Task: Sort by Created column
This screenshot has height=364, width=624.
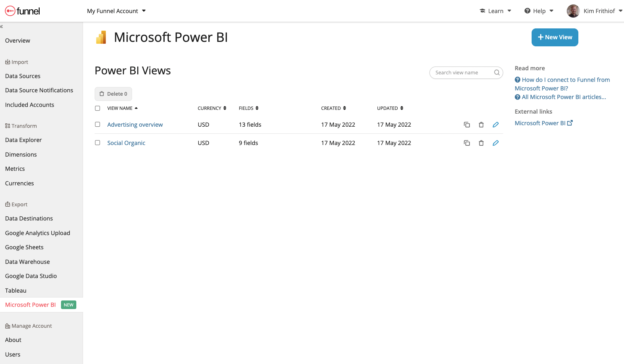Action: pos(333,108)
